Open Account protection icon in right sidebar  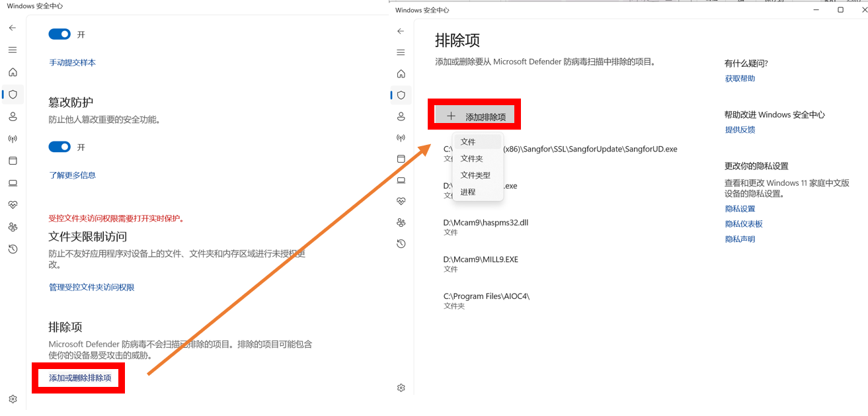tap(401, 116)
